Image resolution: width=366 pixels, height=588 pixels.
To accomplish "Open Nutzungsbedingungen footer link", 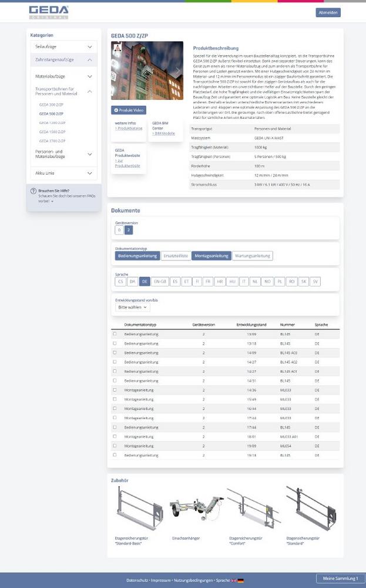I will (x=193, y=580).
